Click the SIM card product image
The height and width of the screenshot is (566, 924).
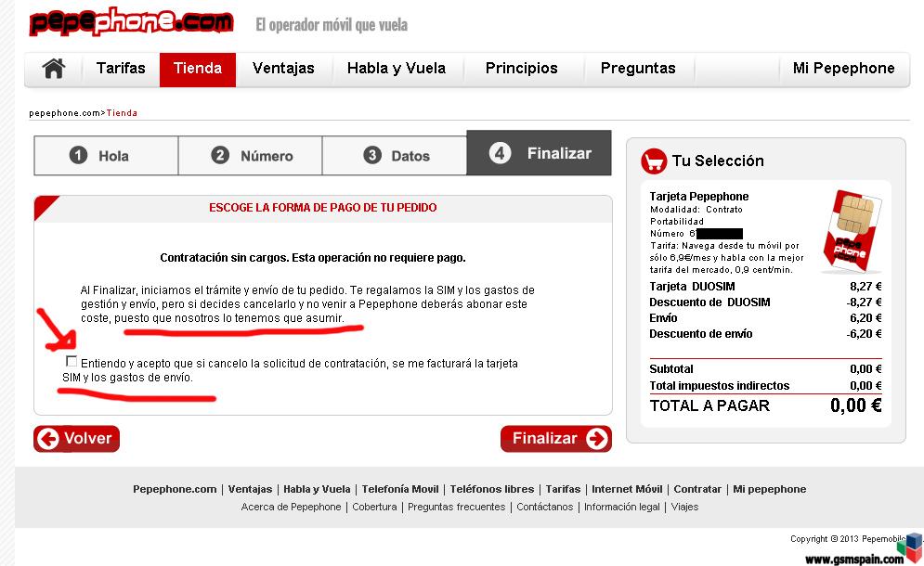(x=852, y=231)
